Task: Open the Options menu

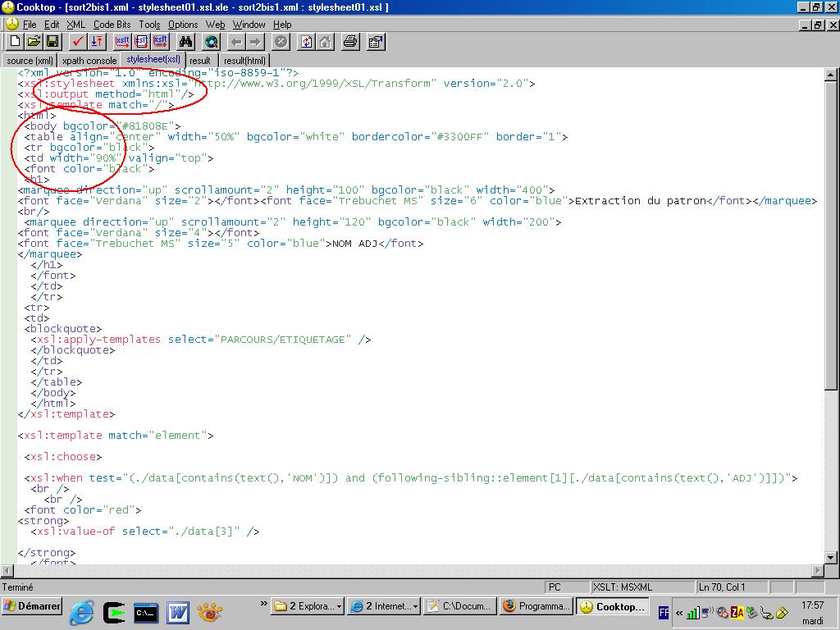Action: pyautogui.click(x=183, y=25)
